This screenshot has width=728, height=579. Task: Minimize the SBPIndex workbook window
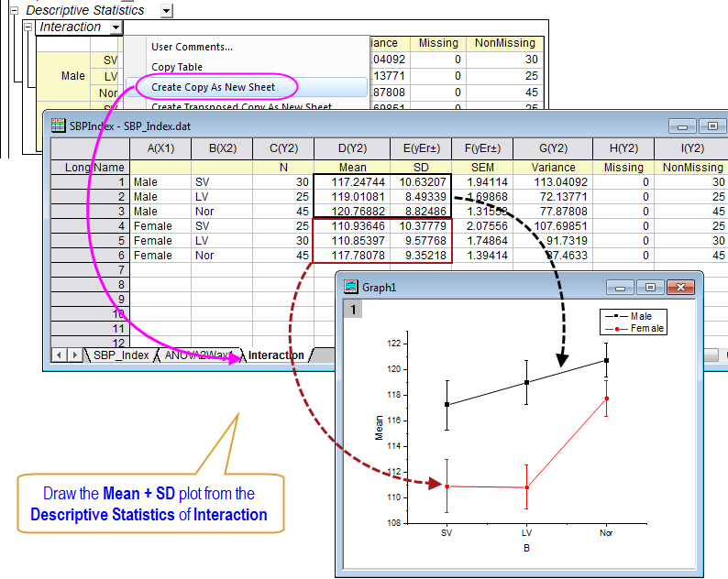click(682, 126)
